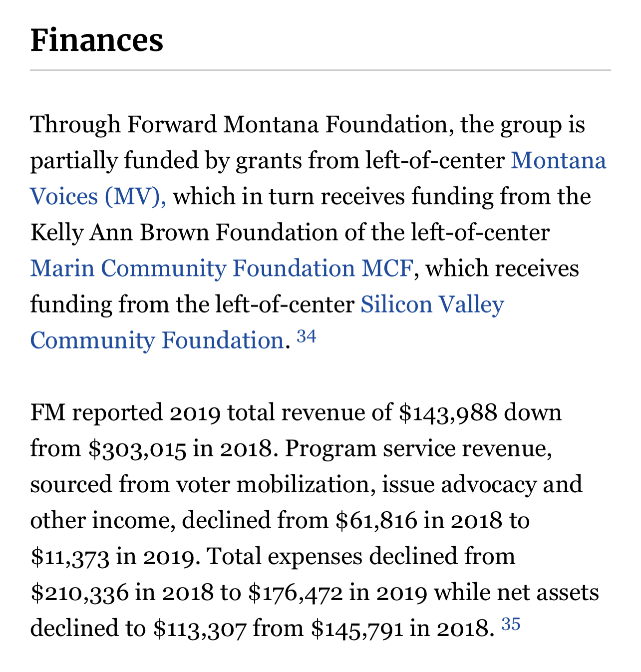Viewport: 641px width, 672px height.
Task: Open the Marin Community Foundation MCF link
Action: point(222,269)
